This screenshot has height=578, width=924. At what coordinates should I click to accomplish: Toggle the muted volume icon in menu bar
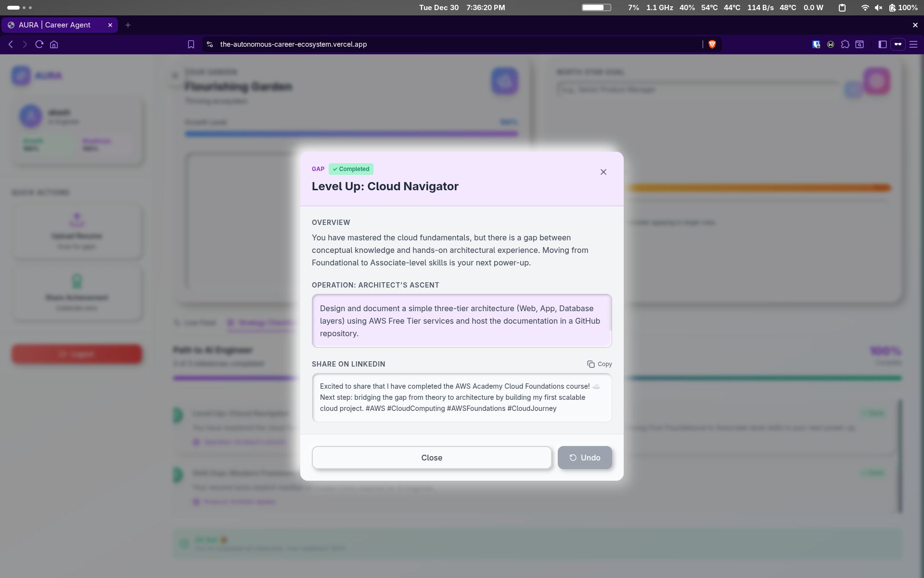pos(878,8)
